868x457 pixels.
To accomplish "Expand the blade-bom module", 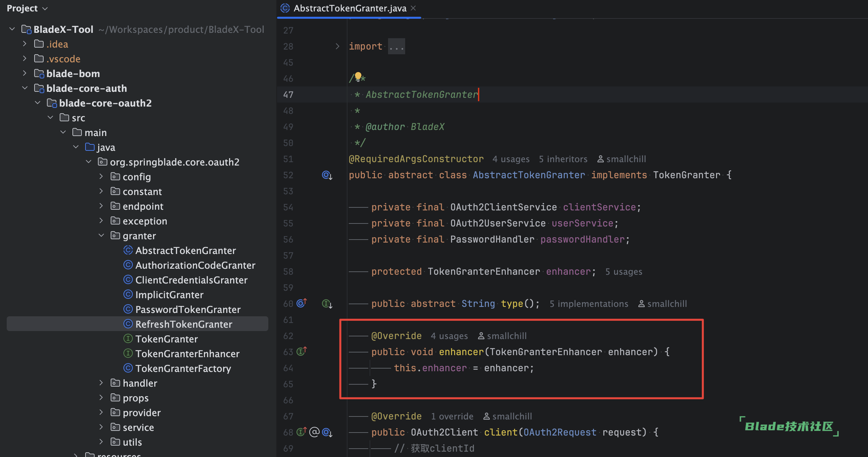I will (24, 73).
